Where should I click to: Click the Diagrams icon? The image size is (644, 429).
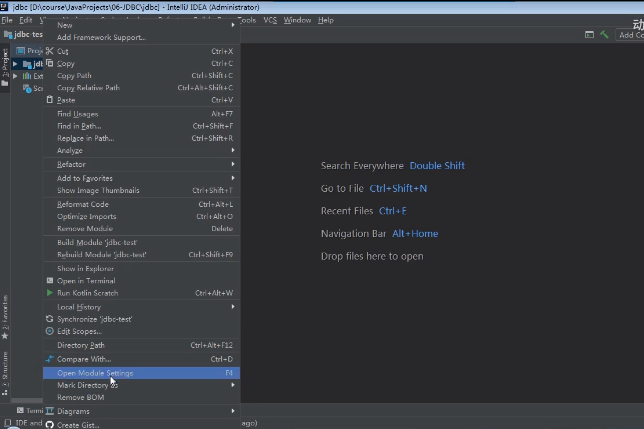pyautogui.click(x=50, y=411)
